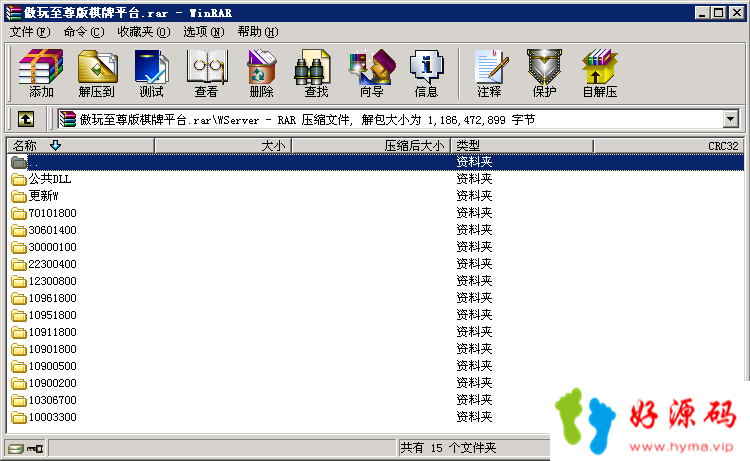Image resolution: width=750 pixels, height=461 pixels.
Task: Select folder name 10901800
Action: 53,349
